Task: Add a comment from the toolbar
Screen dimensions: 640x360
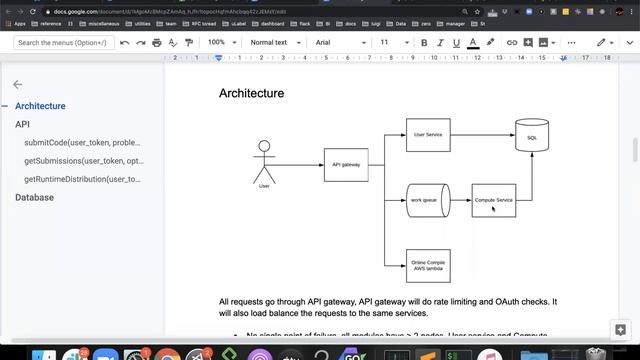Action: pyautogui.click(x=528, y=42)
